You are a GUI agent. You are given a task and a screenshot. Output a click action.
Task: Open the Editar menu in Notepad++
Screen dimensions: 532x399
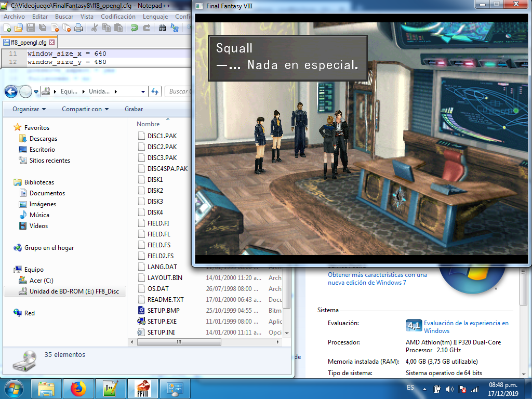pos(39,16)
